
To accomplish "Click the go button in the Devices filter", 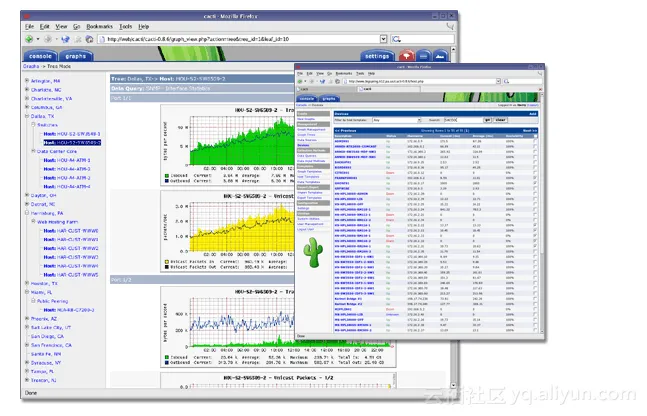I will (x=487, y=120).
